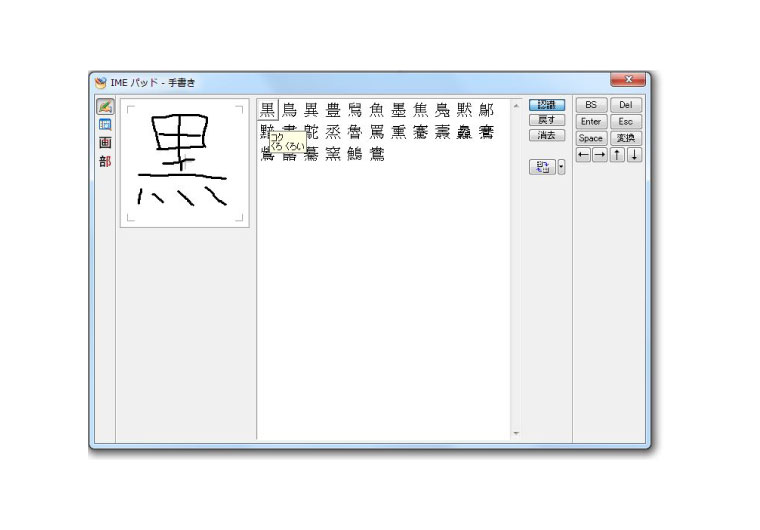Click the Esc button
The width and height of the screenshot is (760, 530).
[x=626, y=122]
